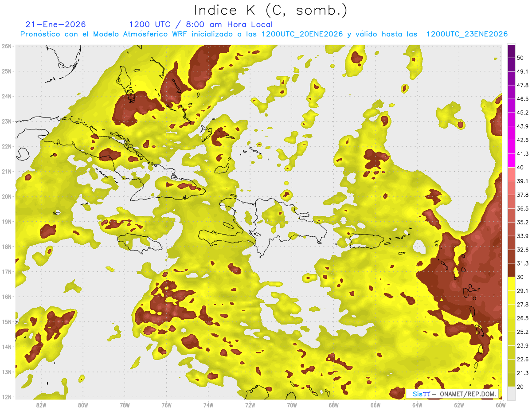Click the 'SisTT - ONAMET/REP.DOM.' credit label
This screenshot has height=411, width=532.
coord(452,394)
